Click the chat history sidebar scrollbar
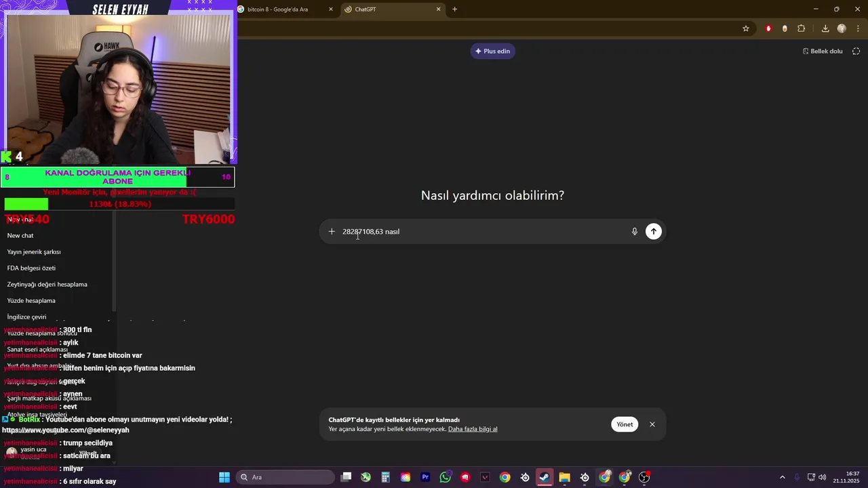This screenshot has width=868, height=488. 114,261
